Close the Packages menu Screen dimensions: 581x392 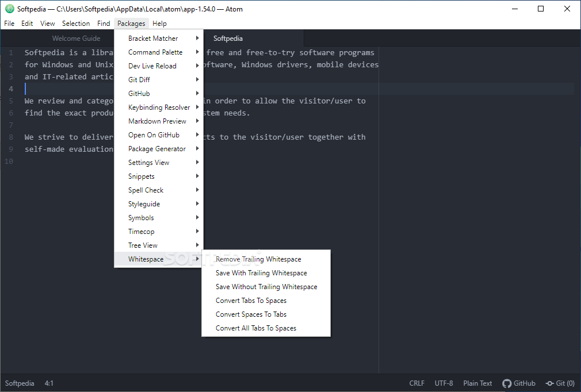(x=131, y=24)
